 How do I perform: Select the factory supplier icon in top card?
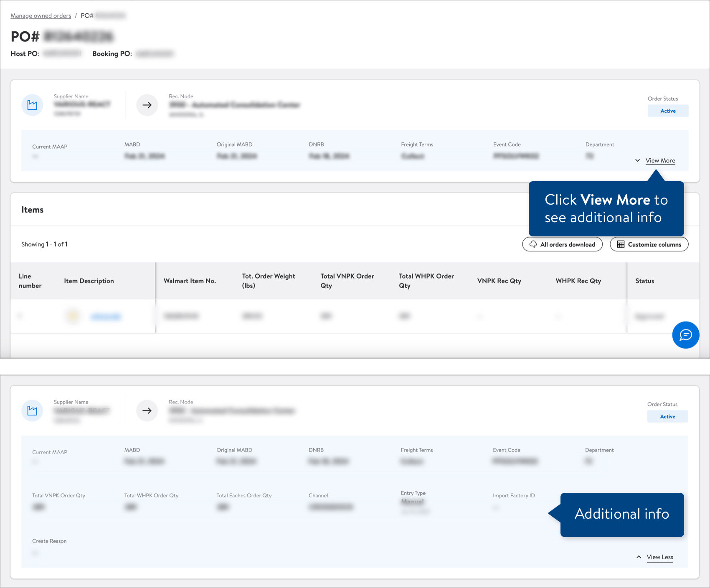[x=32, y=105]
